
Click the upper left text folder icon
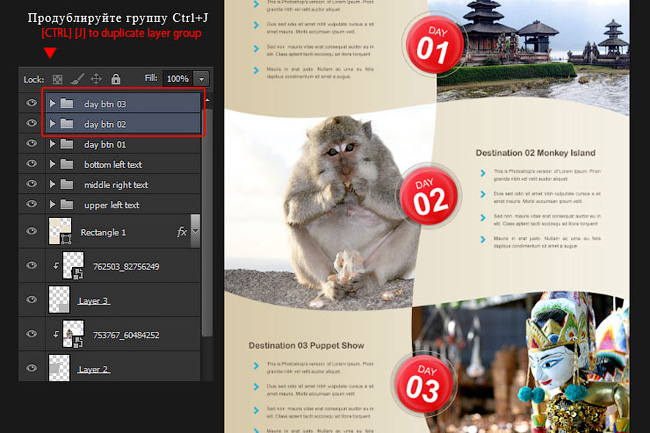pyautogui.click(x=67, y=204)
